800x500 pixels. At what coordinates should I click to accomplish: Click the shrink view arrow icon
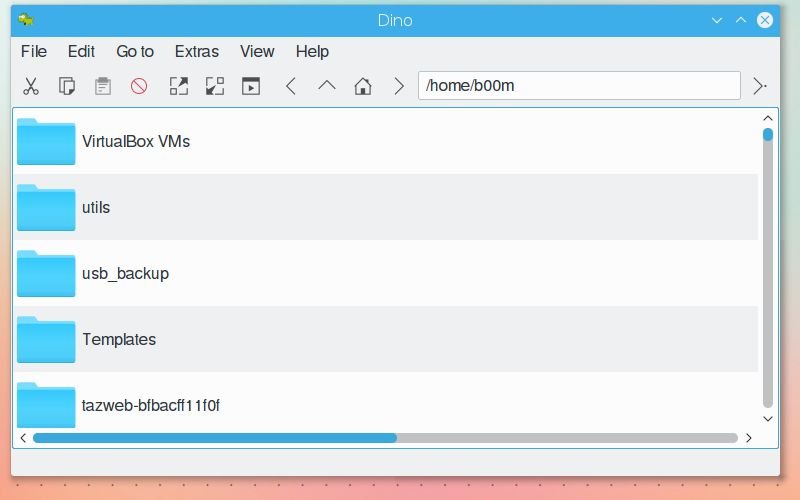(x=215, y=86)
